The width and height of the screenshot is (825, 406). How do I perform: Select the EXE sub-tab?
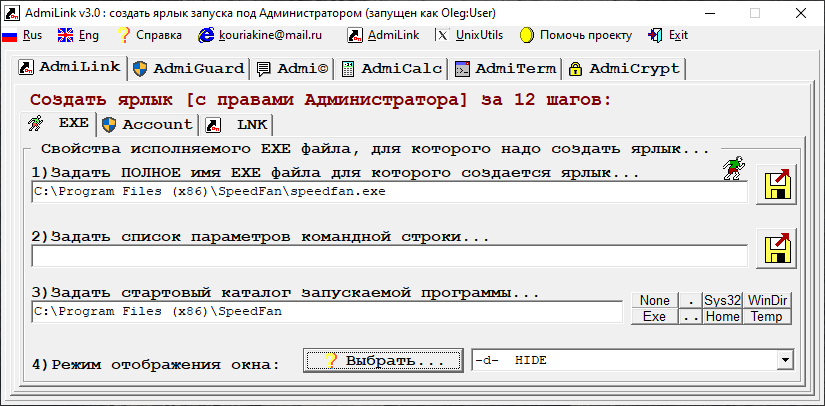coord(59,124)
